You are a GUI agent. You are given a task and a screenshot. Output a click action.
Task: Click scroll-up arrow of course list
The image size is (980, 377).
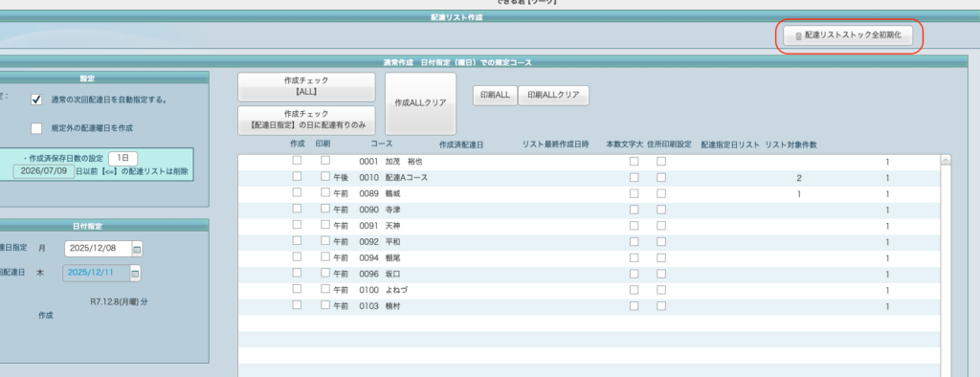(946, 161)
